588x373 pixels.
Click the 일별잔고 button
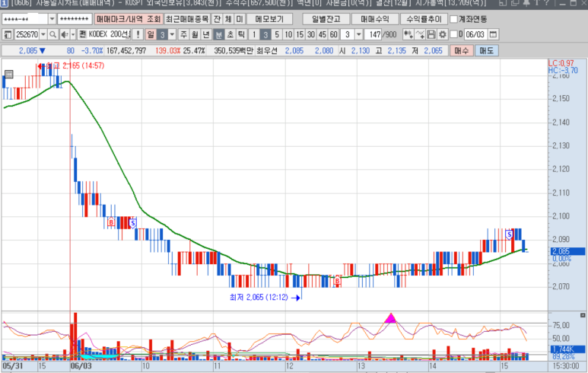(326, 19)
